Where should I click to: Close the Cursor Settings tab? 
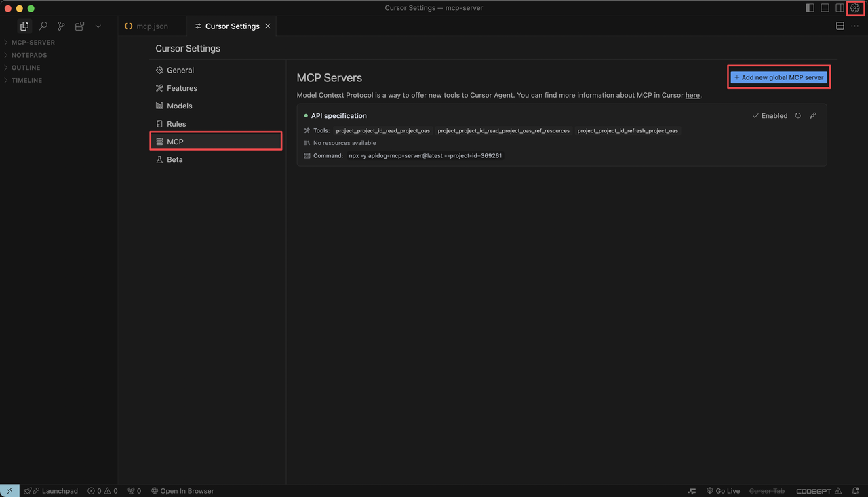pos(268,26)
